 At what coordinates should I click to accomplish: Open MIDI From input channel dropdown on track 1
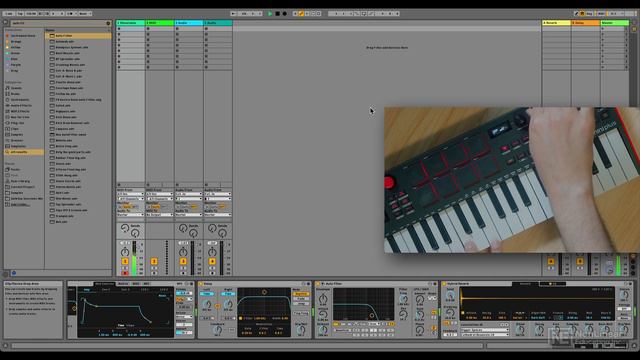(x=131, y=199)
